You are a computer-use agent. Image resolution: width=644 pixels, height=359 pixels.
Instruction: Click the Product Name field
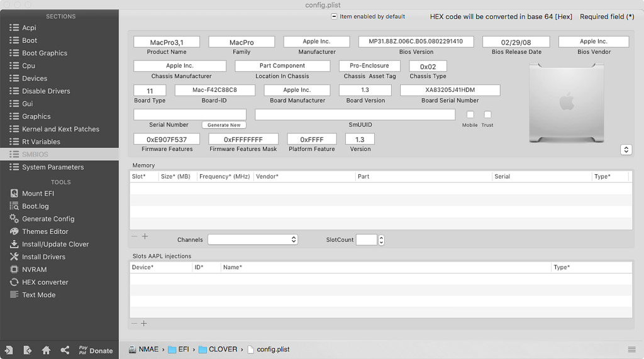click(x=167, y=42)
